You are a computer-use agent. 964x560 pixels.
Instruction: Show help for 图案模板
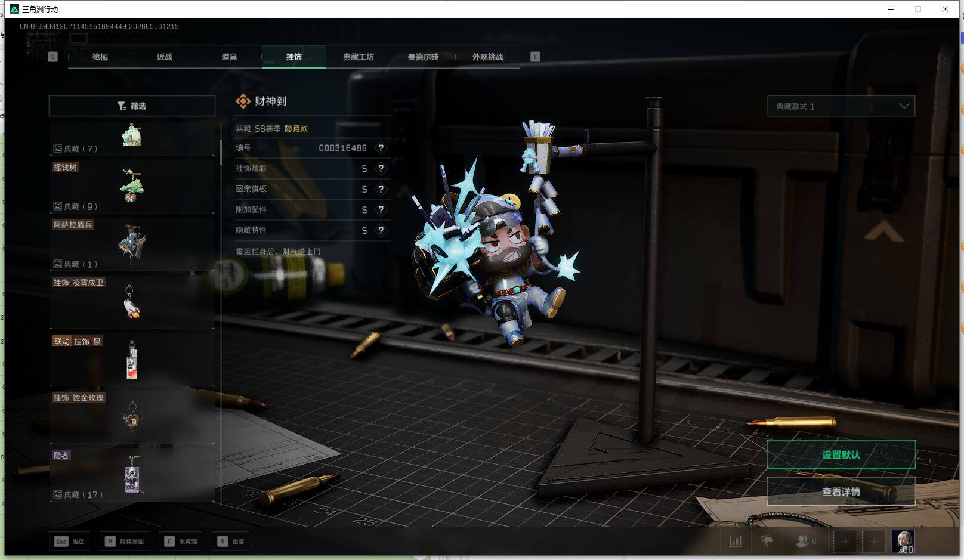coord(381,189)
